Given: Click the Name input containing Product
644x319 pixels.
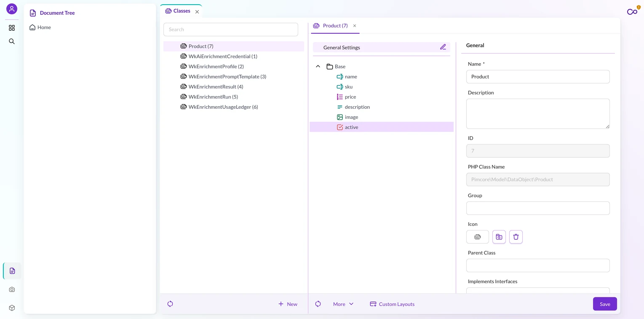Looking at the screenshot, I should pyautogui.click(x=538, y=77).
